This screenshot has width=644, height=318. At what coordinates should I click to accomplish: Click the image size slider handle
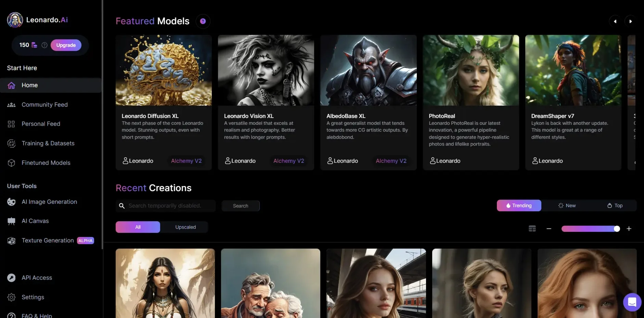point(617,229)
